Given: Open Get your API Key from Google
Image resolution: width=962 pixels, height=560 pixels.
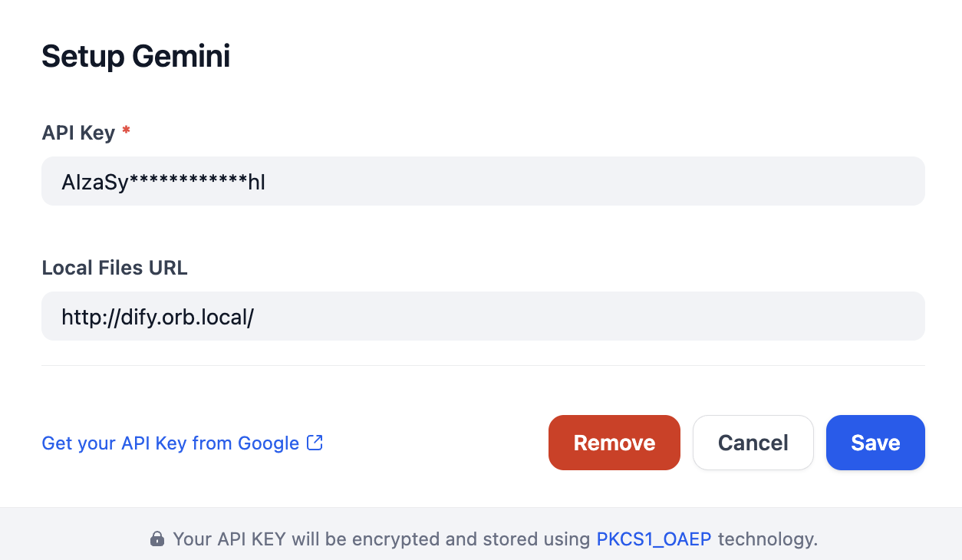Looking at the screenshot, I should [x=170, y=443].
